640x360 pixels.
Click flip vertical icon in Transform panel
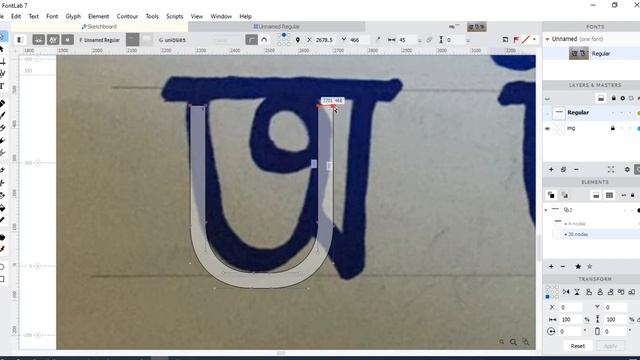[x=577, y=292]
